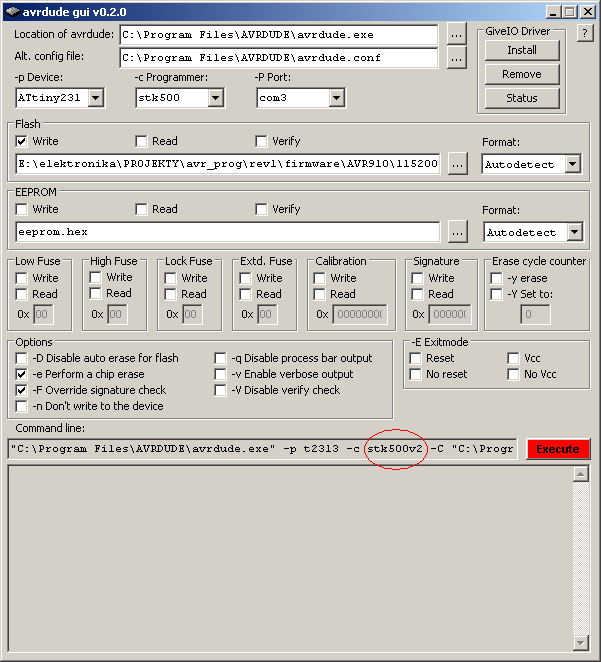Toggle -e Perform a chip erase

[x=21, y=374]
